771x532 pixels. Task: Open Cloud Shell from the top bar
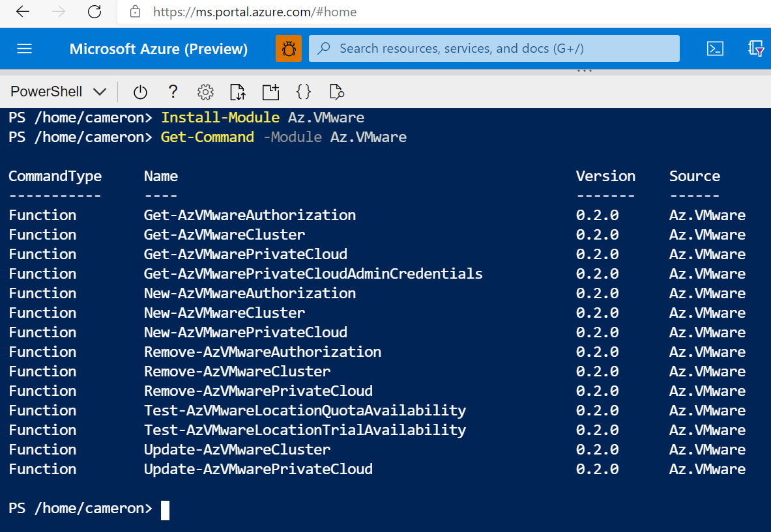tap(716, 48)
